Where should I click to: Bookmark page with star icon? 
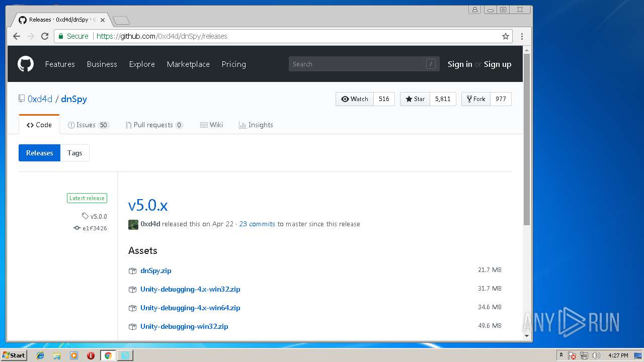(506, 36)
